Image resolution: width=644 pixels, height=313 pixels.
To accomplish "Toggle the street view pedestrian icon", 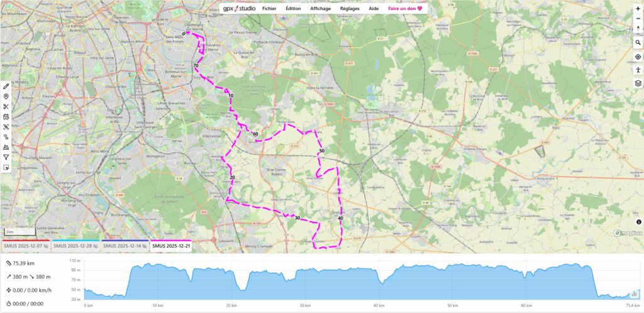I will click(638, 70).
